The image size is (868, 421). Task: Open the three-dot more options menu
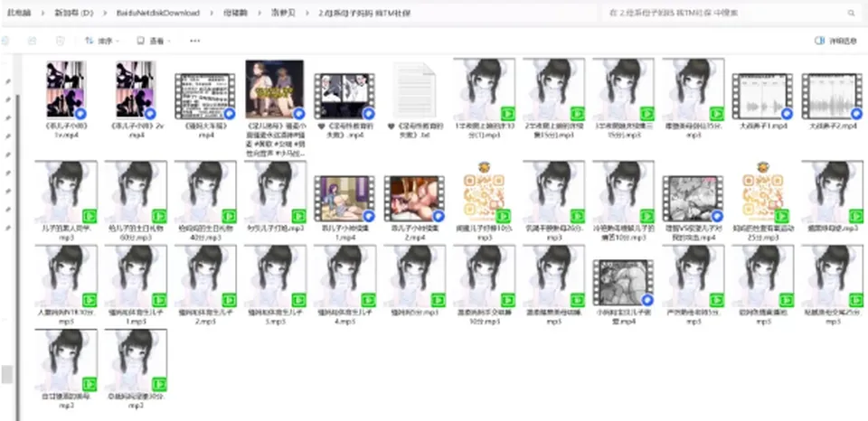195,41
